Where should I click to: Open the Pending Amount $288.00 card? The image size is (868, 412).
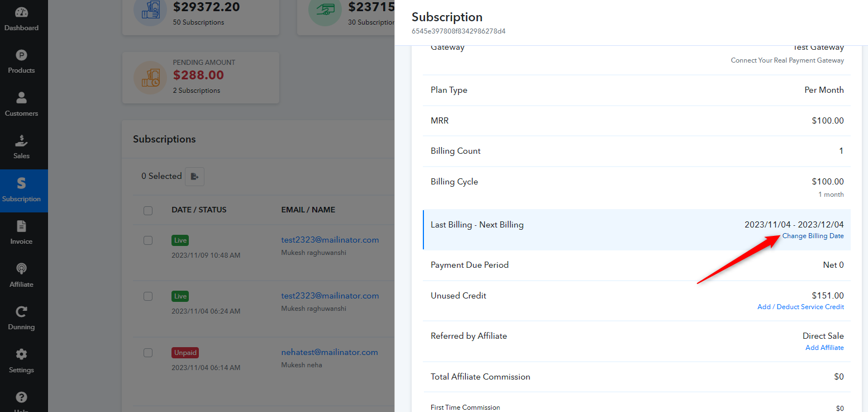coord(201,78)
